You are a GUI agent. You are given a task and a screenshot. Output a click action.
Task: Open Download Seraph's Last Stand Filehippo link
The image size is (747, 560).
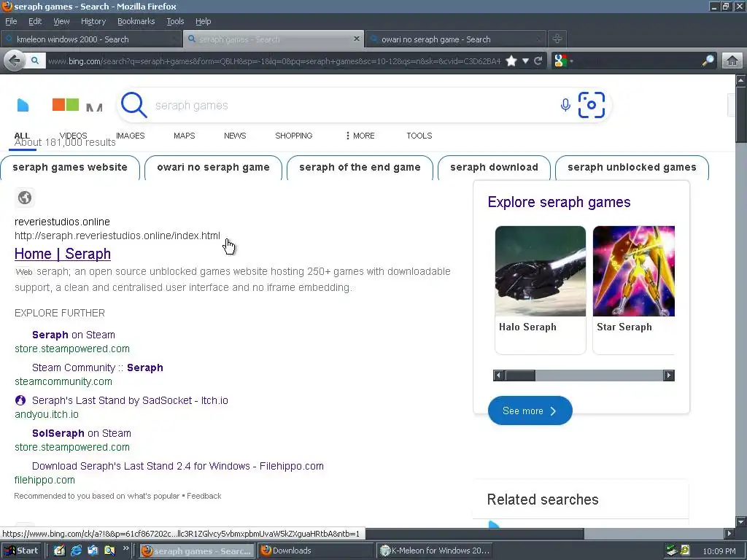pos(178,466)
